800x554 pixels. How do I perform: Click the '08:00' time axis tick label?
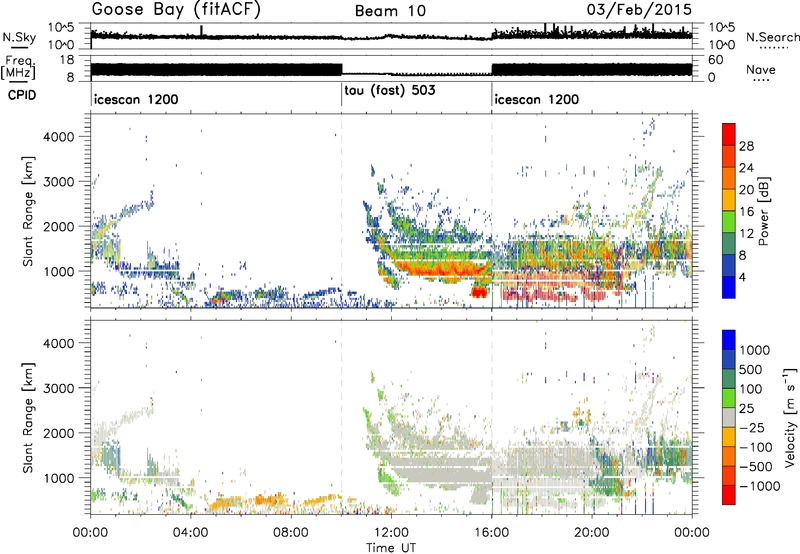pos(291,533)
